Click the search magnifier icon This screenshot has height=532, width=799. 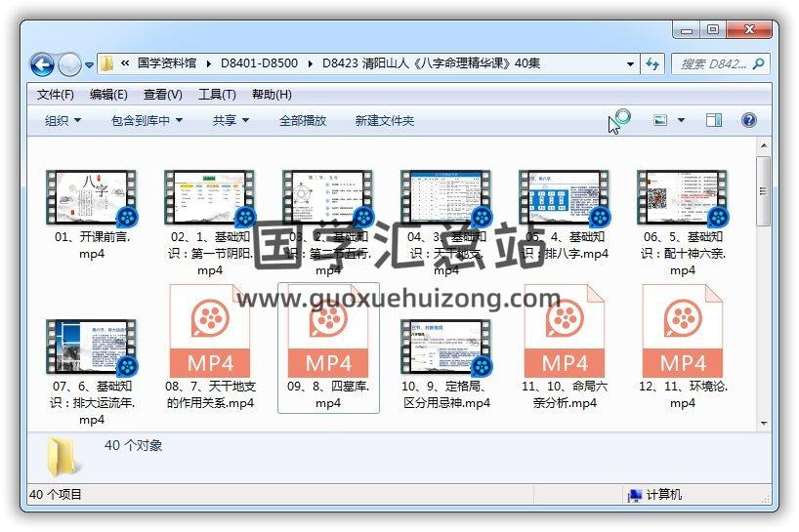[x=758, y=64]
